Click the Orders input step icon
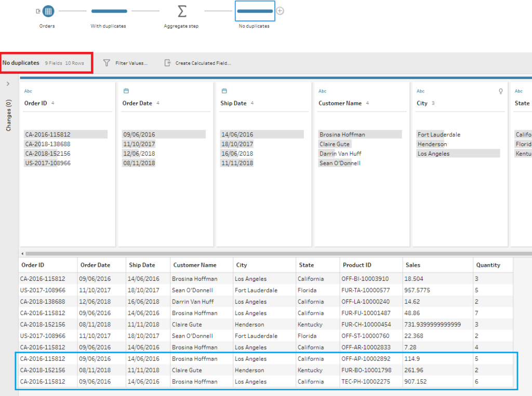The image size is (532, 396). 48,11
